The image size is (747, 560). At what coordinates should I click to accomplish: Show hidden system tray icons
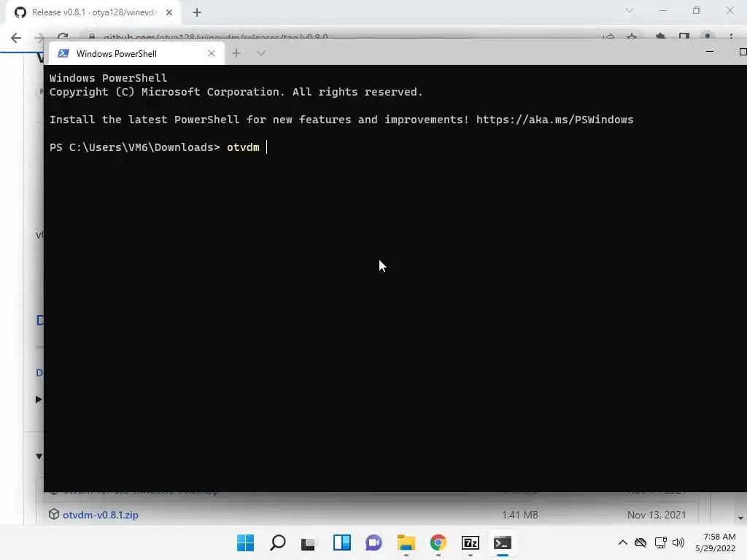coord(622,542)
